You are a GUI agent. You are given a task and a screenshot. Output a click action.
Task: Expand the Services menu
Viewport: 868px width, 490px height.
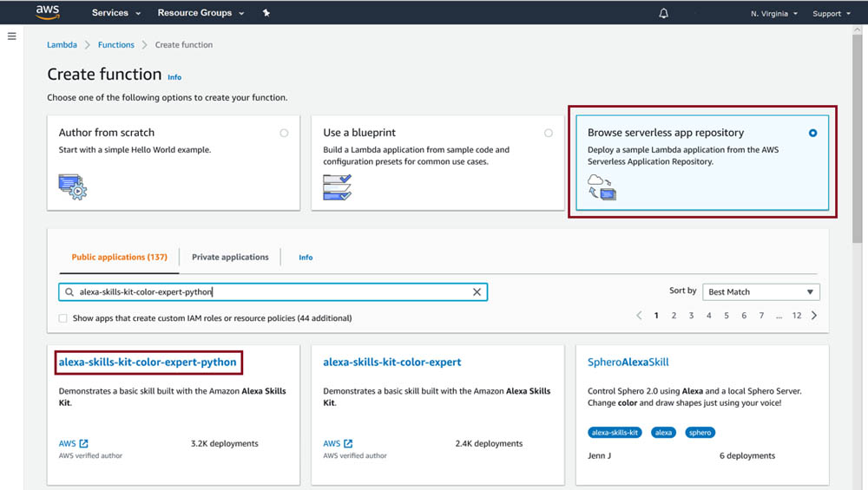[x=116, y=13]
